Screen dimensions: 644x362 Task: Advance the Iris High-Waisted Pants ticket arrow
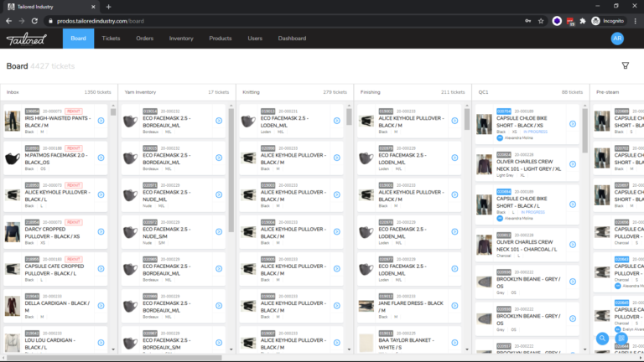point(101,121)
